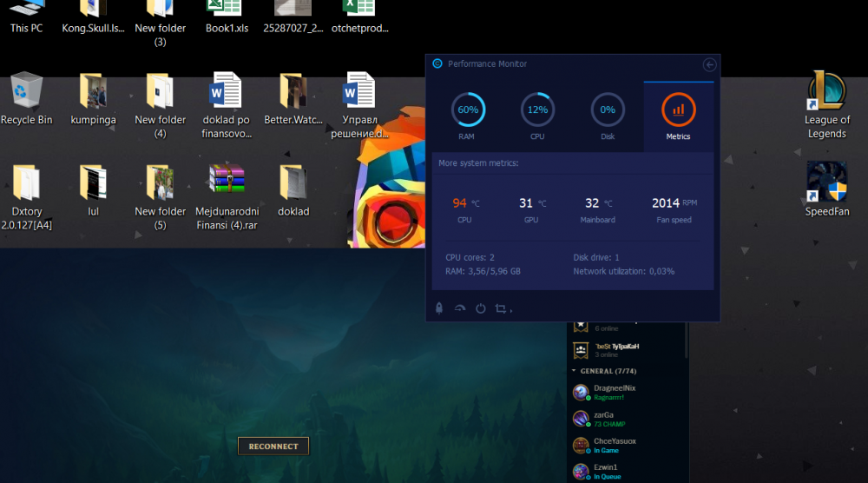Click the star banner icon with 6 online
The width and height of the screenshot is (868, 483).
(581, 327)
